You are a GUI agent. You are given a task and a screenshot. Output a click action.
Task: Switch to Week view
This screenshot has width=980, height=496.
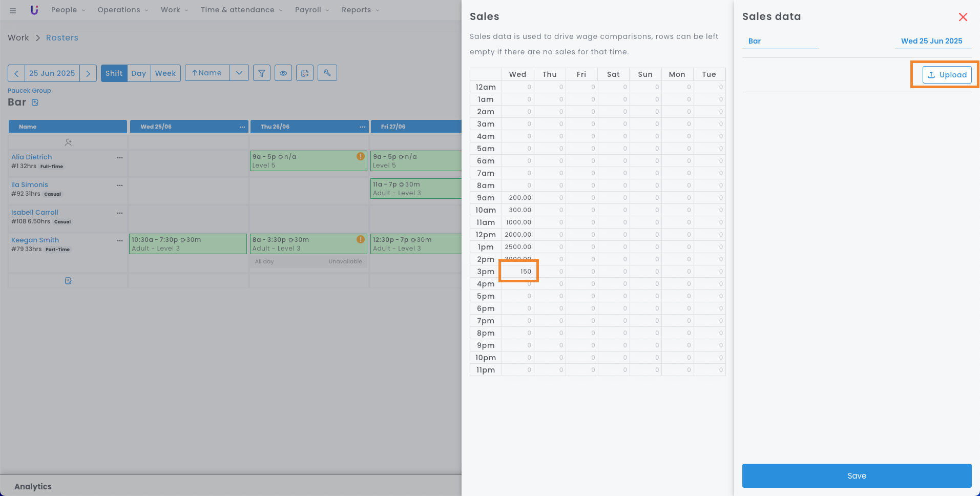click(x=165, y=73)
